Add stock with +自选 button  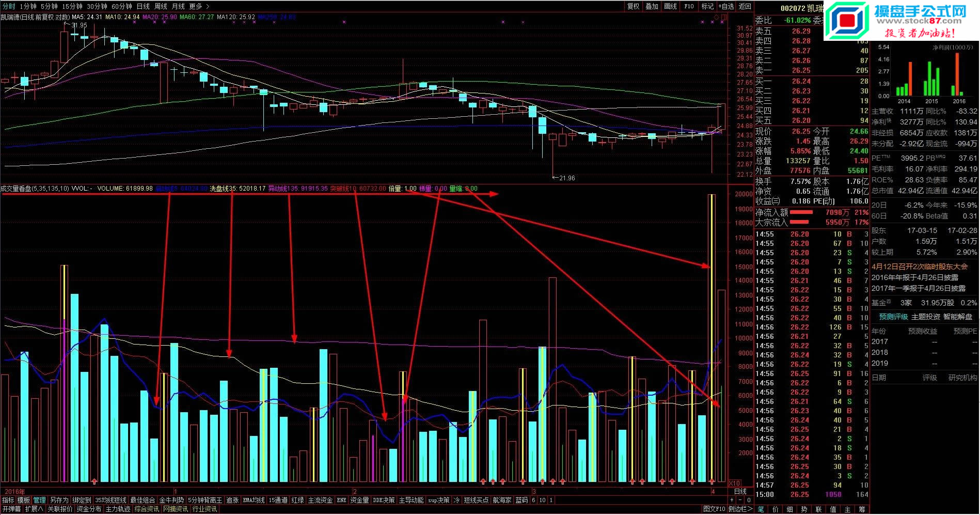pyautogui.click(x=726, y=6)
